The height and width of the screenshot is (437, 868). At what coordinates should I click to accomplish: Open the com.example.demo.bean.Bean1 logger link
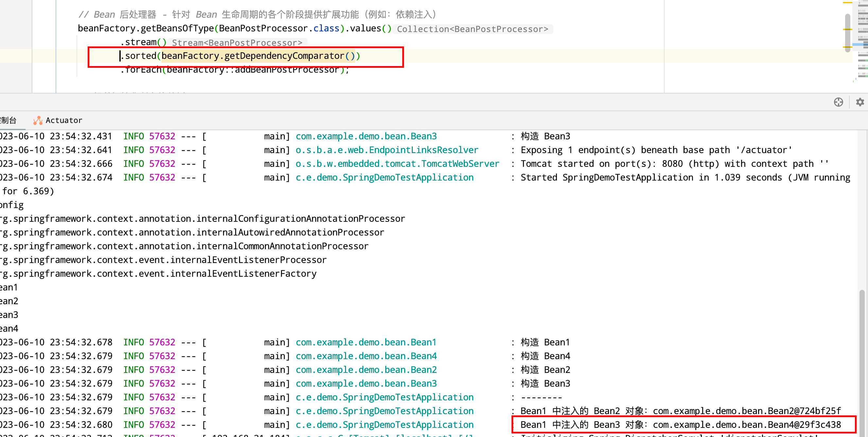(x=366, y=342)
